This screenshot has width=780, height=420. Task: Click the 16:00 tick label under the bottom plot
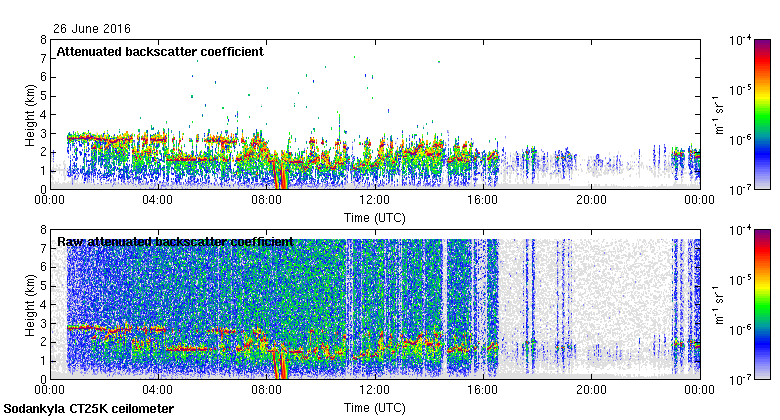click(x=483, y=390)
